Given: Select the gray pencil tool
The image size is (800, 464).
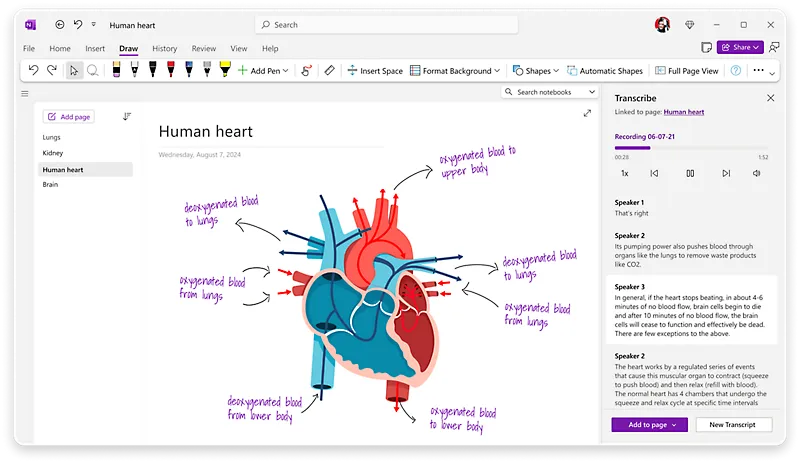Looking at the screenshot, I should click(207, 69).
